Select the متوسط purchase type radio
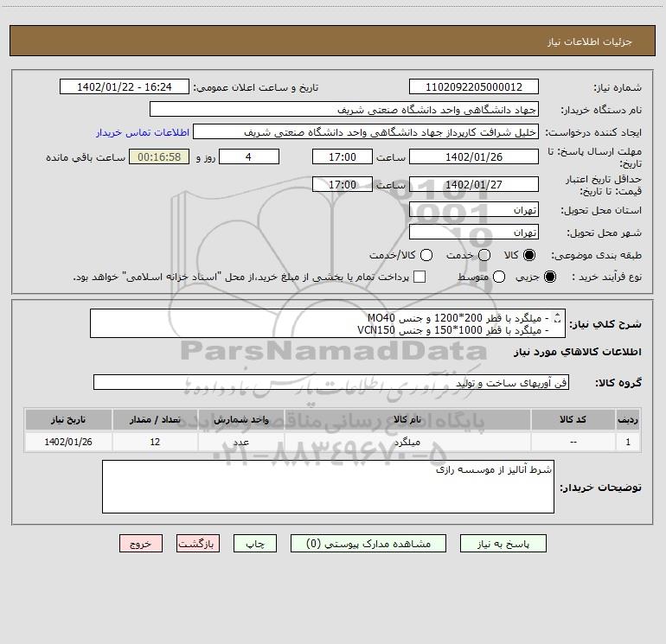The image size is (666, 644). (499, 277)
